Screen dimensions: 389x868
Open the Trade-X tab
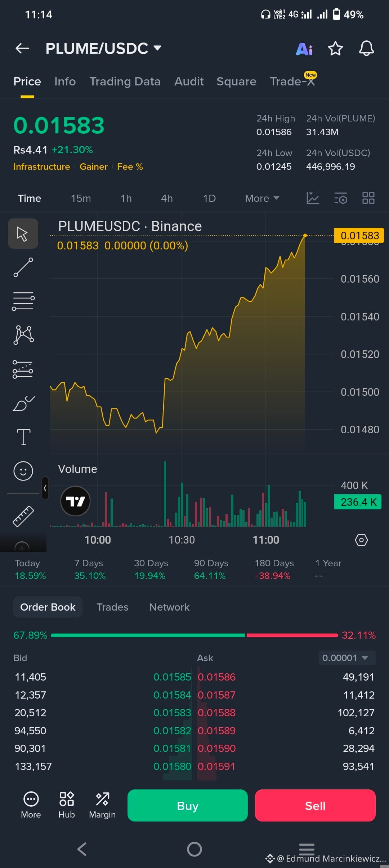coord(292,81)
